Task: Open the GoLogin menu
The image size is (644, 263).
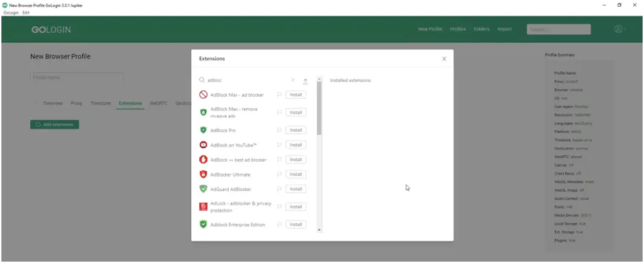Action: coord(10,13)
